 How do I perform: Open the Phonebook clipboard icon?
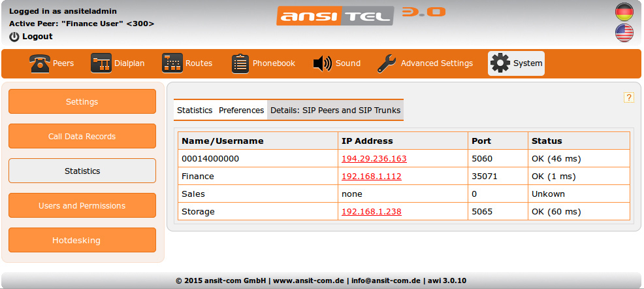click(240, 63)
